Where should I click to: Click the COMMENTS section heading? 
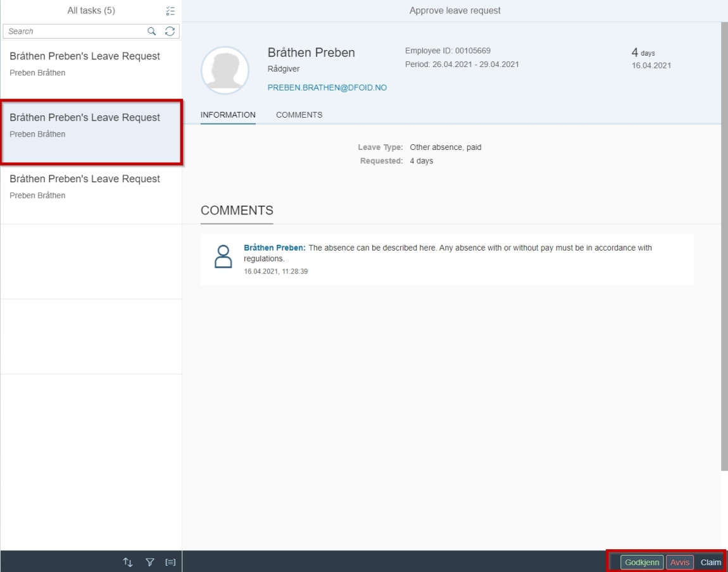pyautogui.click(x=237, y=211)
